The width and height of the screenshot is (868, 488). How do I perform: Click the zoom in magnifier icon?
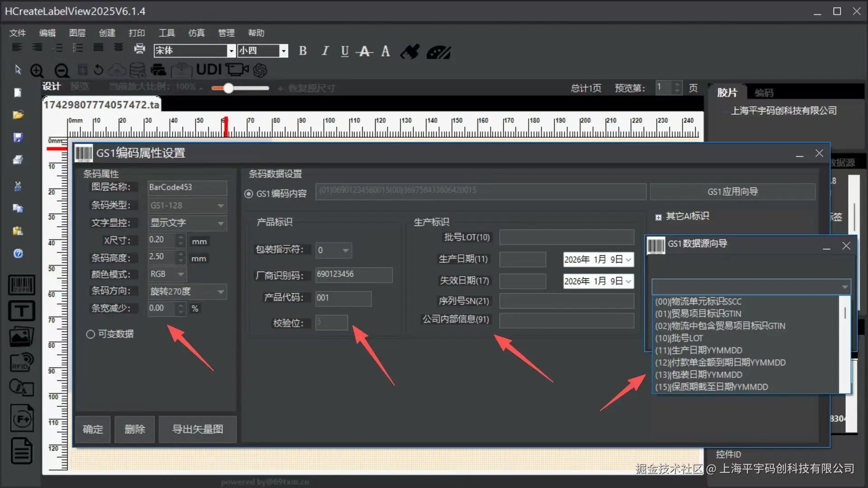[37, 70]
